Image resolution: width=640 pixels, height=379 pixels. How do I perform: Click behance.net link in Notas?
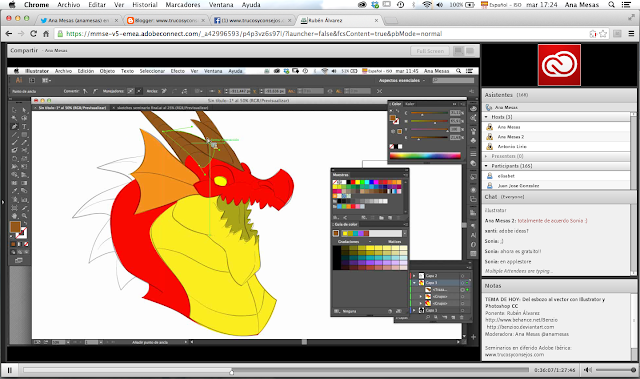521,320
